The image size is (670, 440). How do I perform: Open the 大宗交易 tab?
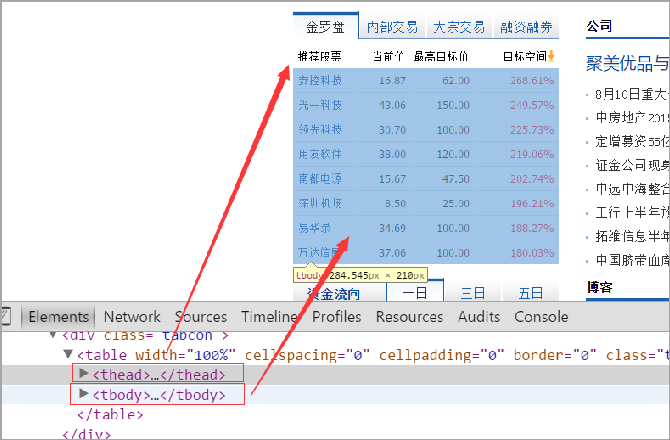[458, 27]
